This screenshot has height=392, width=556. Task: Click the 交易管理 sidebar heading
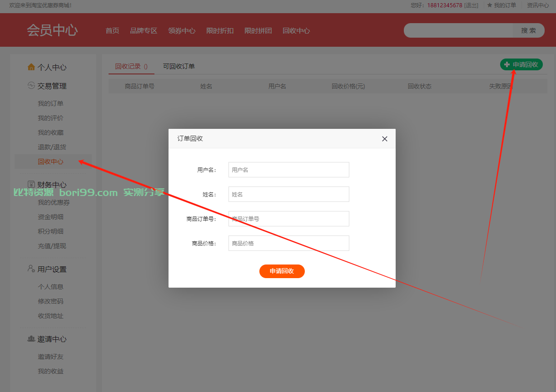[x=52, y=86]
